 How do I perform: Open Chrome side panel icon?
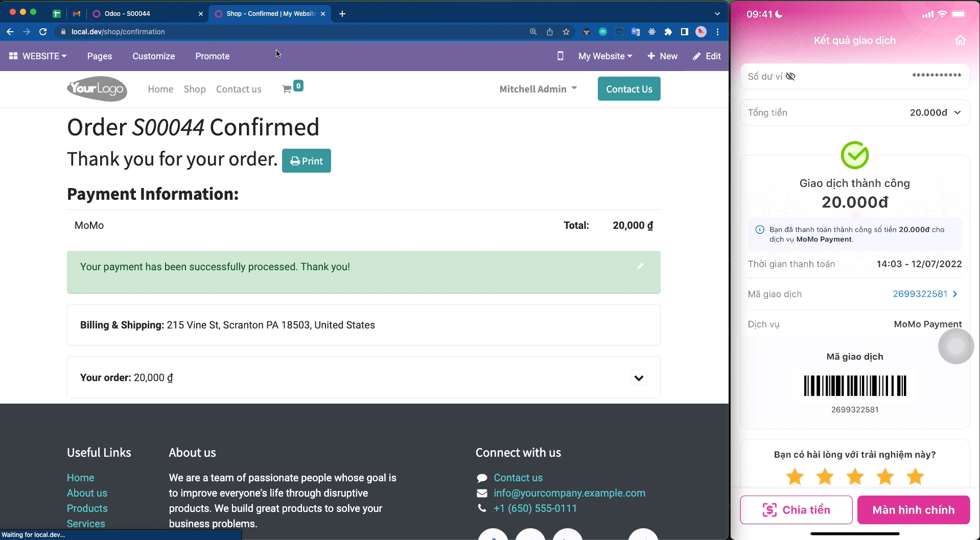685,32
